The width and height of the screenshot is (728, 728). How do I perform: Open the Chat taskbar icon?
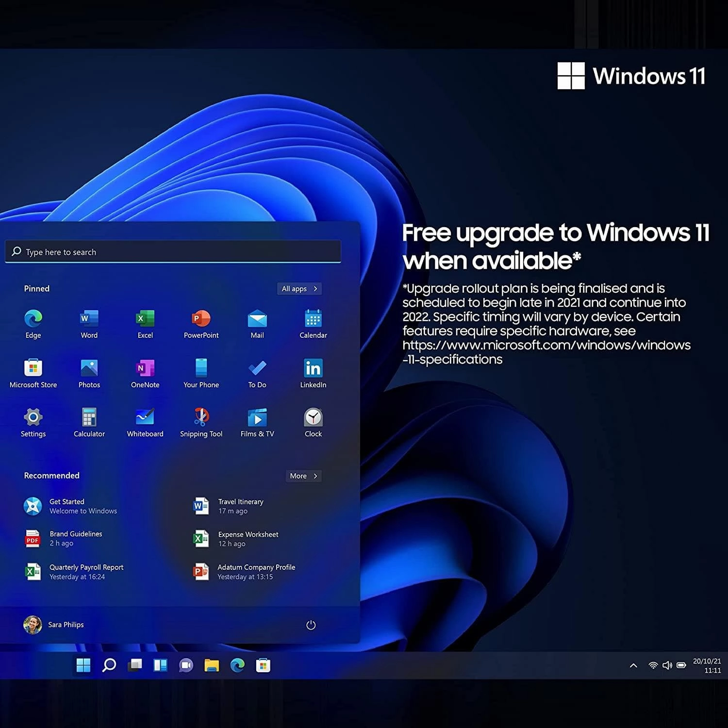186,665
